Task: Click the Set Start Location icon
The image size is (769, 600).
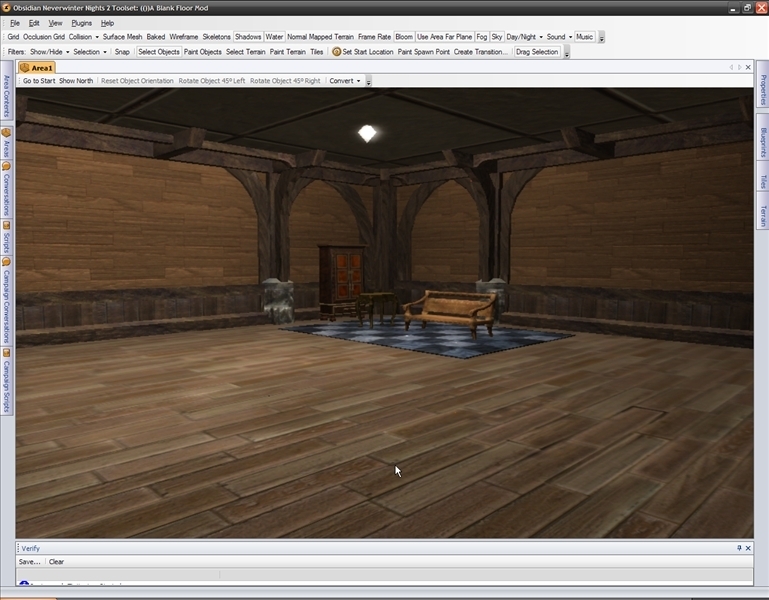Action: [x=336, y=52]
